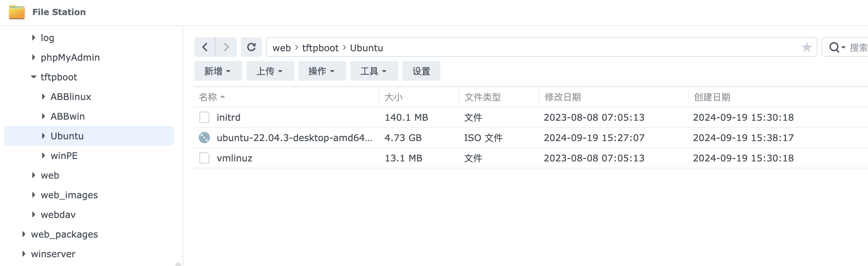Click the tftpboot breadcrumb in path bar

pyautogui.click(x=320, y=48)
